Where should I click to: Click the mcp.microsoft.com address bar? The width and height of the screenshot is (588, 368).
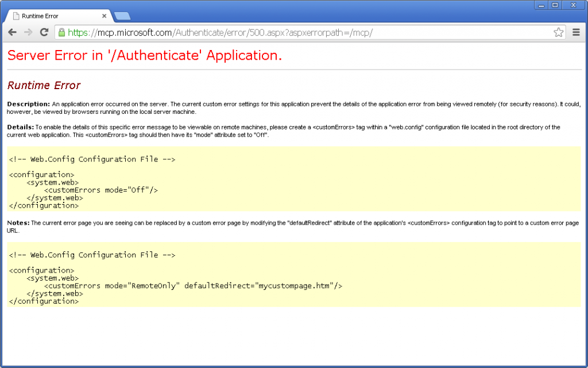pos(287,32)
